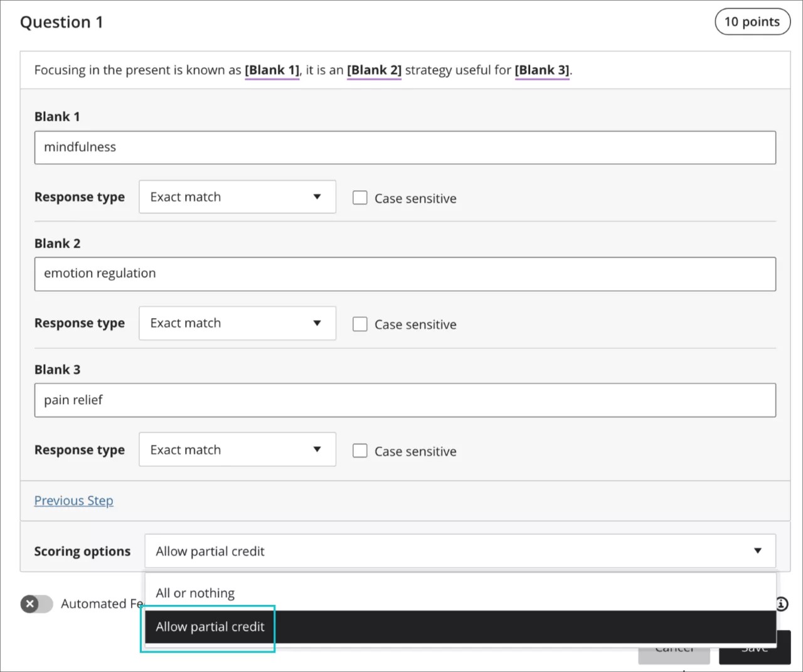Toggle the Automated Feedback switch on
The width and height of the screenshot is (803, 672).
coord(36,604)
